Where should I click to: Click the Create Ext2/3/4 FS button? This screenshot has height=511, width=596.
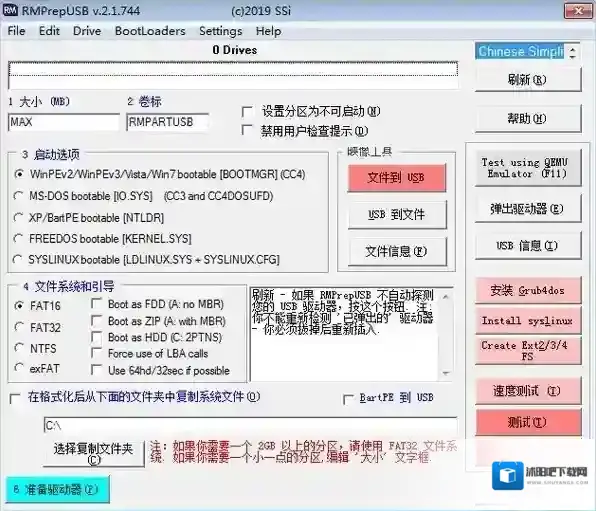click(528, 351)
